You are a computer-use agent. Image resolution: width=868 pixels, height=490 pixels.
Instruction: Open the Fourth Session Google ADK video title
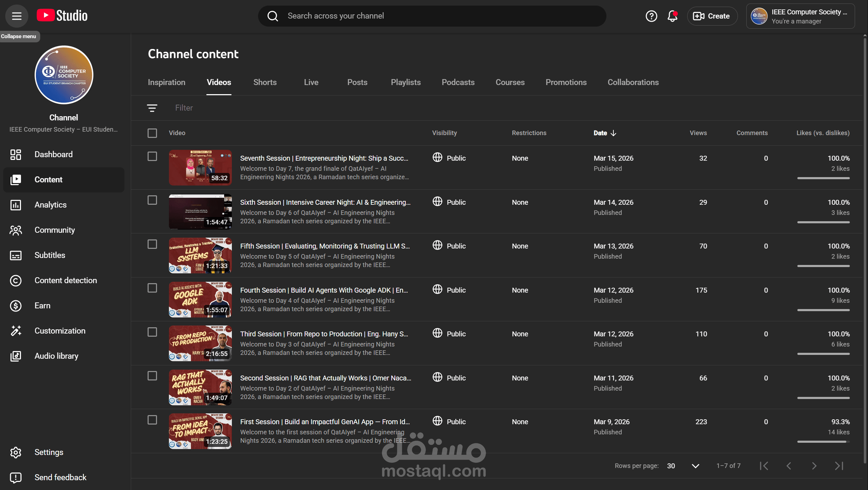(x=324, y=290)
